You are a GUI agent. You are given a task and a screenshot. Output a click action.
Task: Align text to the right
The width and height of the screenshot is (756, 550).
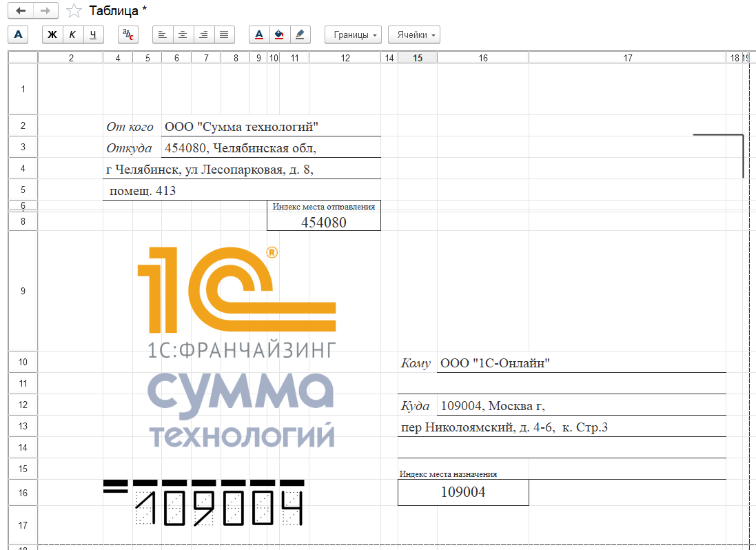tap(203, 34)
